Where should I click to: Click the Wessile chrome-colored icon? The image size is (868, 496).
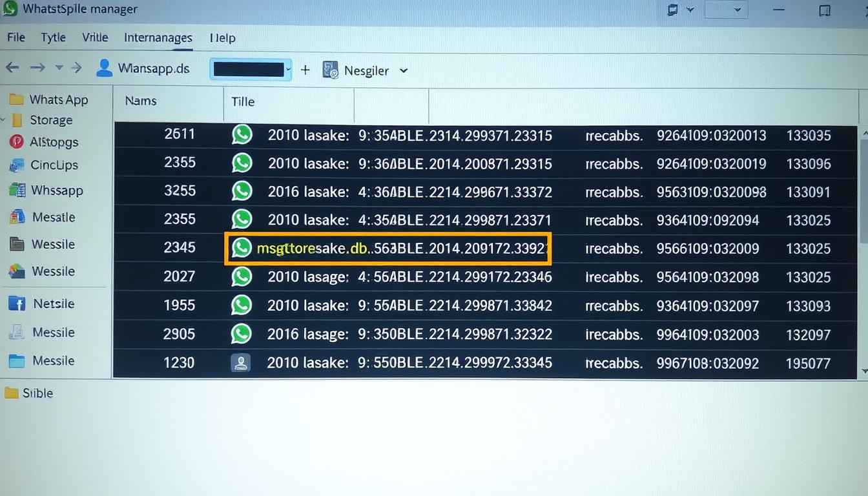[x=17, y=271]
